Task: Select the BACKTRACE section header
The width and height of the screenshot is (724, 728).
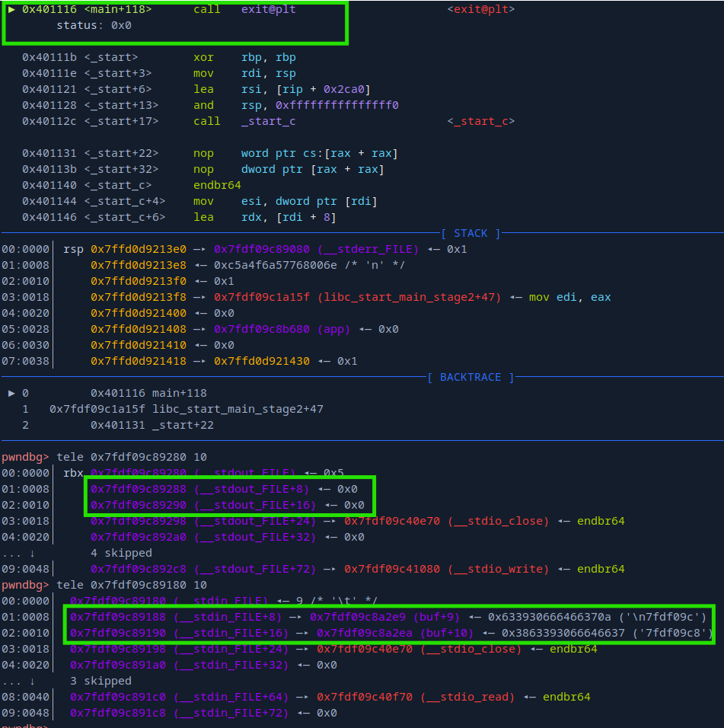Action: 470,377
